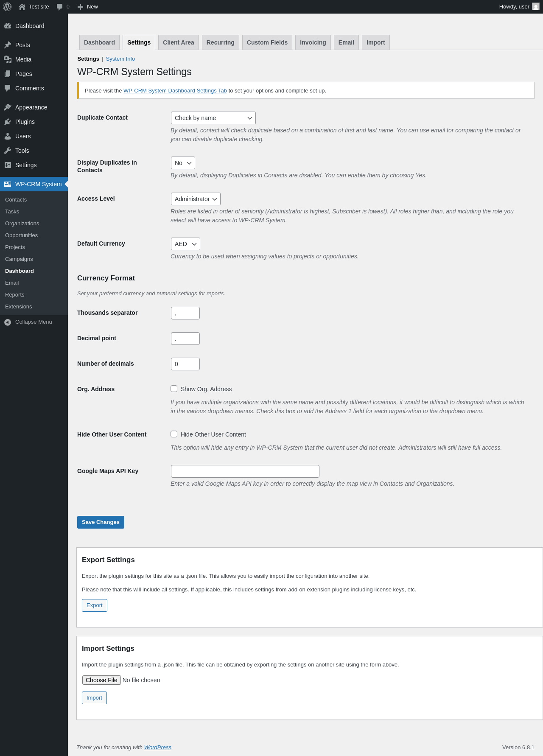Screen dimensions: 543x756
Task: Click the Dashboard gauge icon in sidebar
Action: tap(8, 26)
